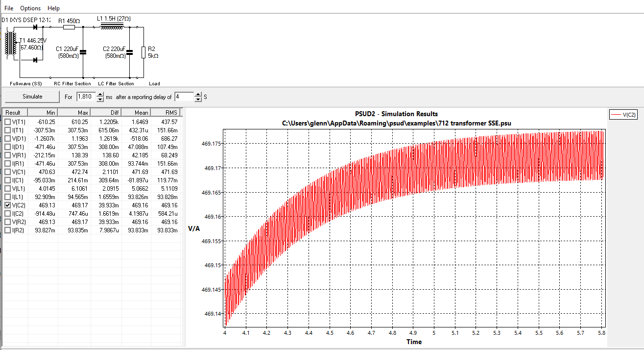Toggle the I(C1) checkbox

(7, 180)
